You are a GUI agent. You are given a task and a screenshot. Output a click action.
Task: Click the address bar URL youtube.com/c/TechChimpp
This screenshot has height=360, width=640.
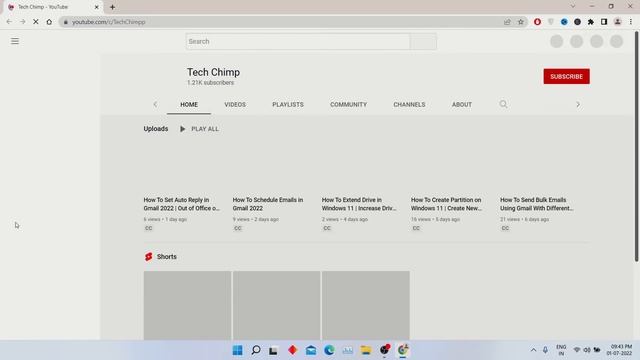tap(109, 22)
